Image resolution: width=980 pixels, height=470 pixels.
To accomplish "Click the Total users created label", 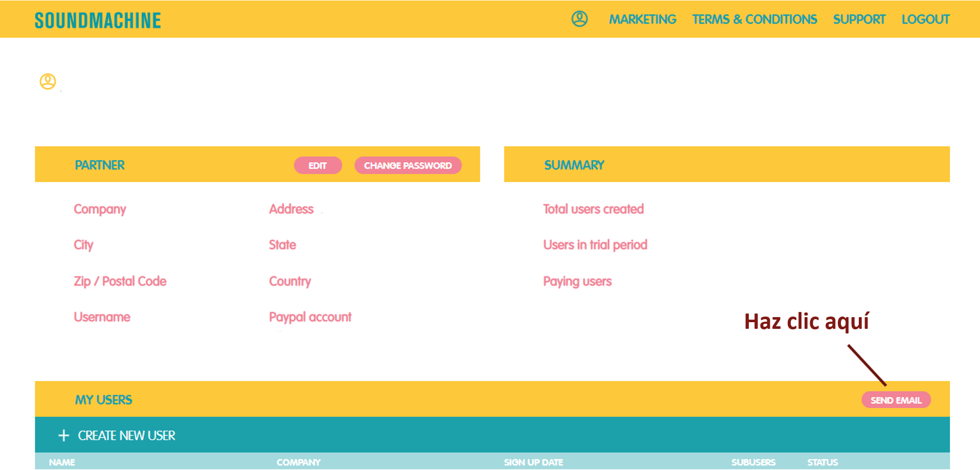I will [593, 209].
